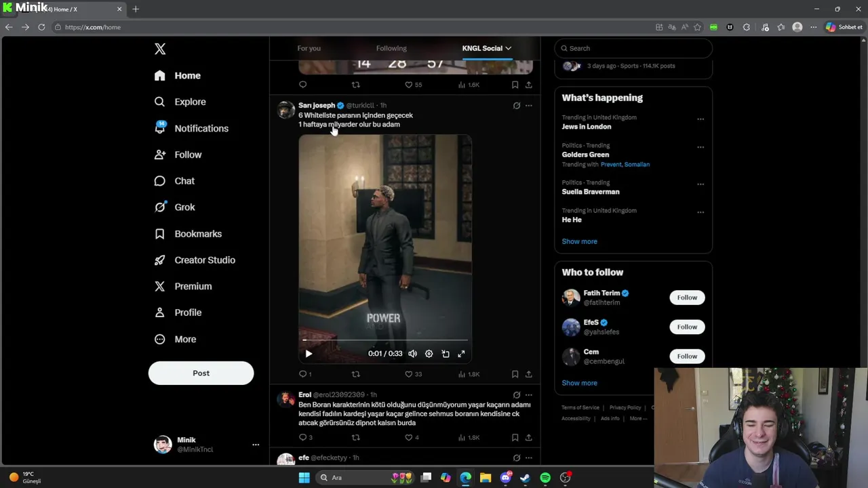Follow EfeS
This screenshot has width=868, height=488.
(x=687, y=327)
